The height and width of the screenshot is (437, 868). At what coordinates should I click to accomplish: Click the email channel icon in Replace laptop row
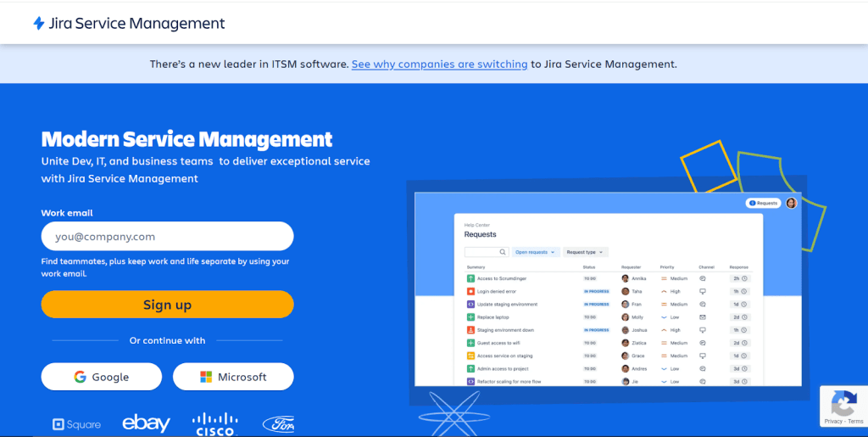703,317
